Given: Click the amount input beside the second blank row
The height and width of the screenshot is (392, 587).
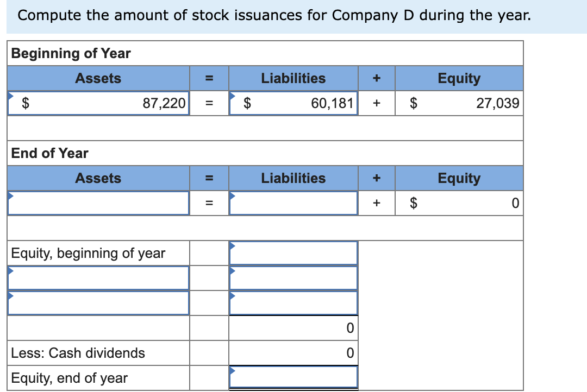Looking at the screenshot, I should (x=293, y=302).
